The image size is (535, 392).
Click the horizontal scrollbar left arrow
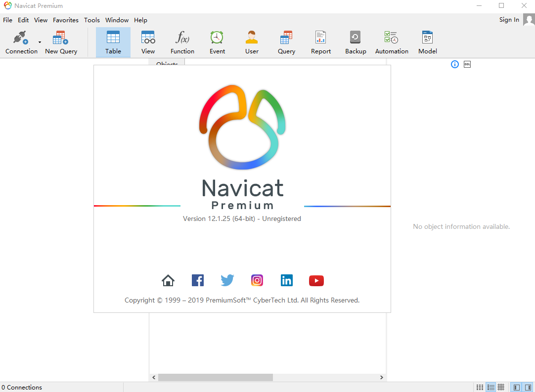coord(154,377)
